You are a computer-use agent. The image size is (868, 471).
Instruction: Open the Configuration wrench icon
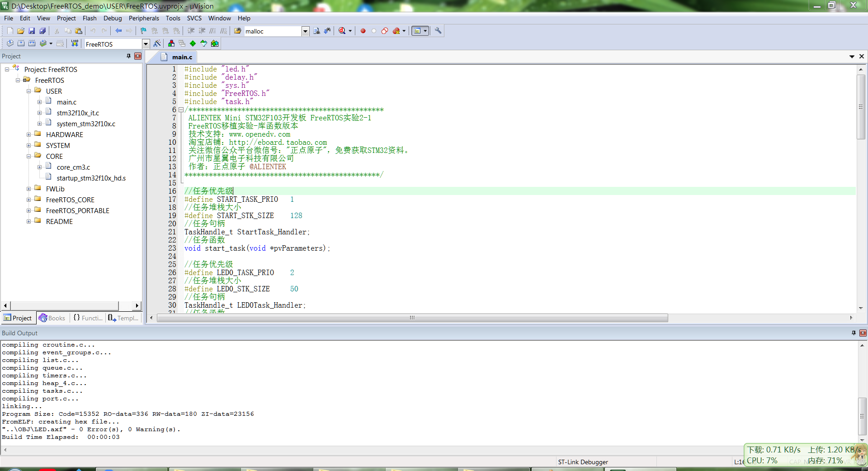click(438, 31)
